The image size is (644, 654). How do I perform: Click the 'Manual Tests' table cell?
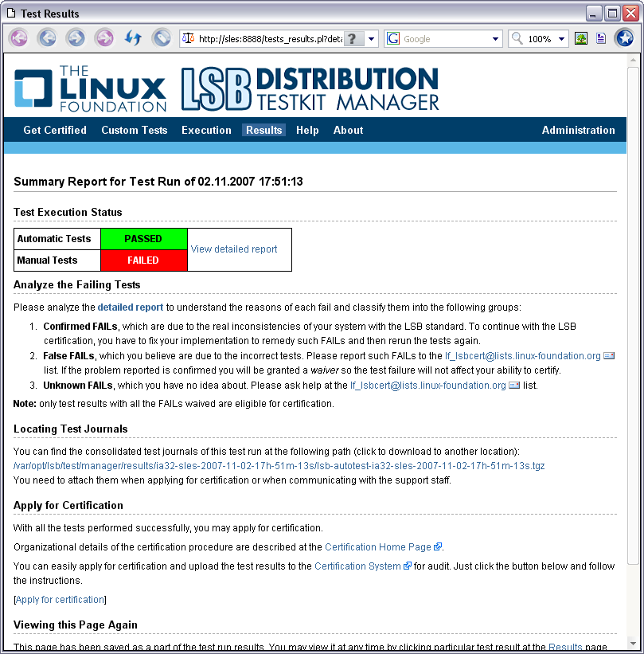[57, 260]
